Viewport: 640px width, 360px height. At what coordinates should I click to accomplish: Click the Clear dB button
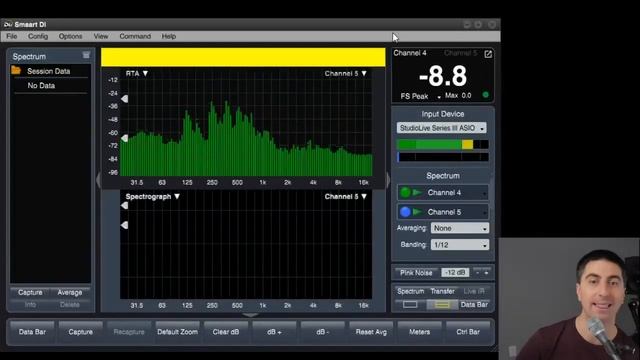226,332
